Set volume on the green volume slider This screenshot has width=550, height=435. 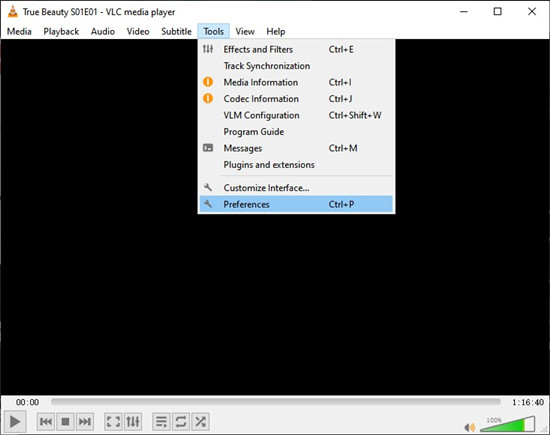[507, 424]
